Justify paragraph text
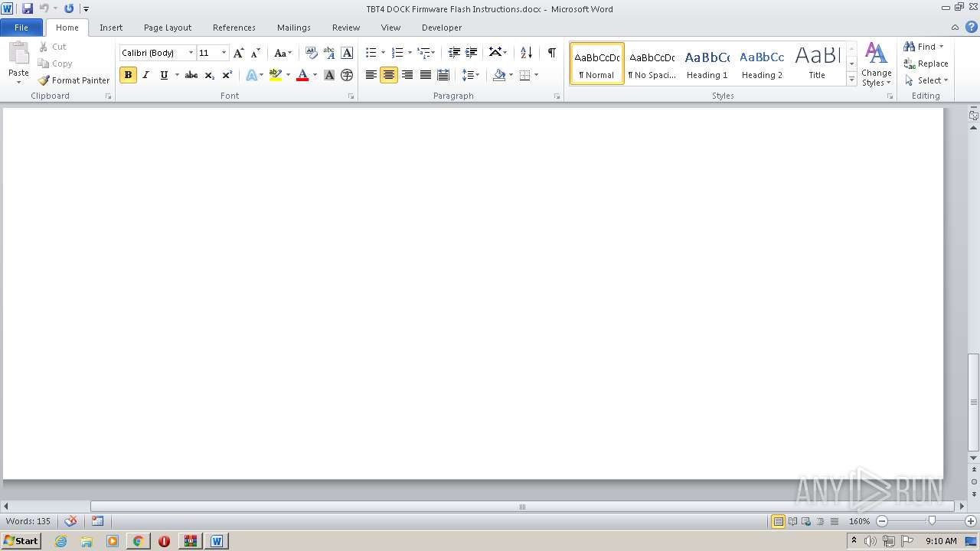 pyautogui.click(x=426, y=75)
